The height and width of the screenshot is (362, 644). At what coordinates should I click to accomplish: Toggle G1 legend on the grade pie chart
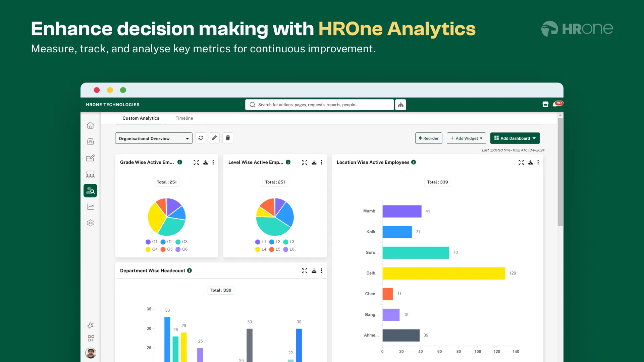click(151, 242)
